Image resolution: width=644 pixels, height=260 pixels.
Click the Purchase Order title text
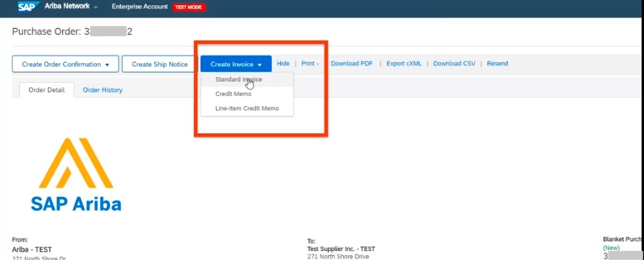[x=72, y=31]
